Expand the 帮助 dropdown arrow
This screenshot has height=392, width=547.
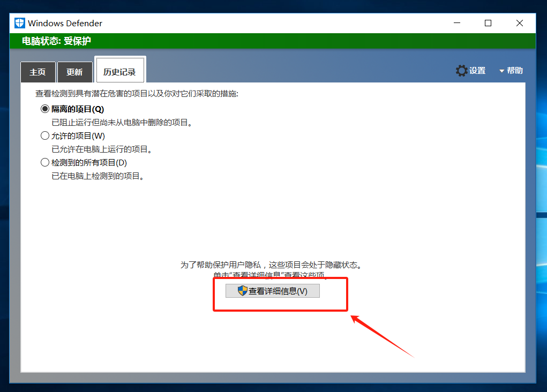coord(501,71)
